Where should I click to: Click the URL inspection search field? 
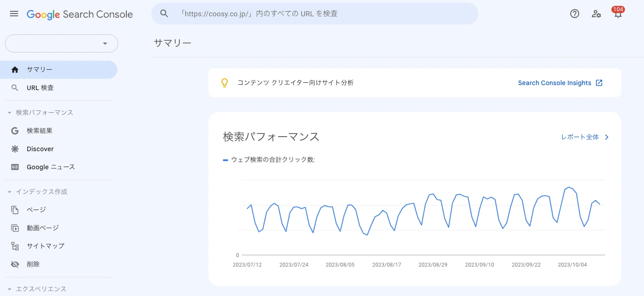[315, 14]
